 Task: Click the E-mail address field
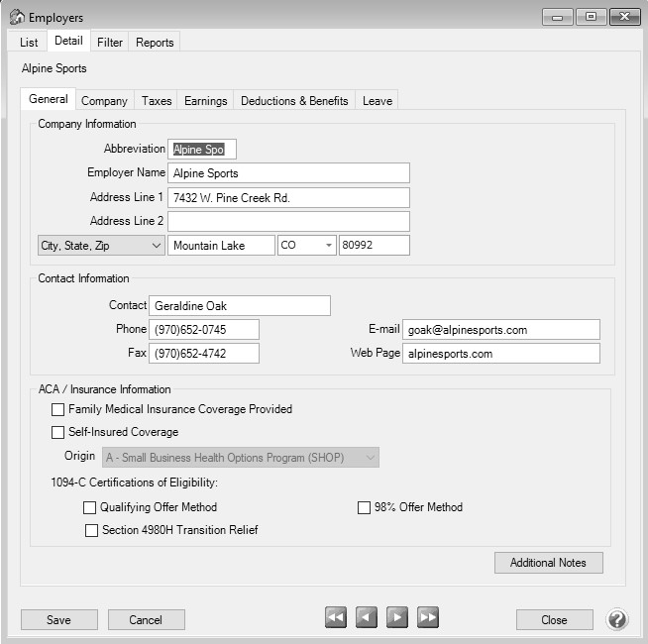pos(501,330)
